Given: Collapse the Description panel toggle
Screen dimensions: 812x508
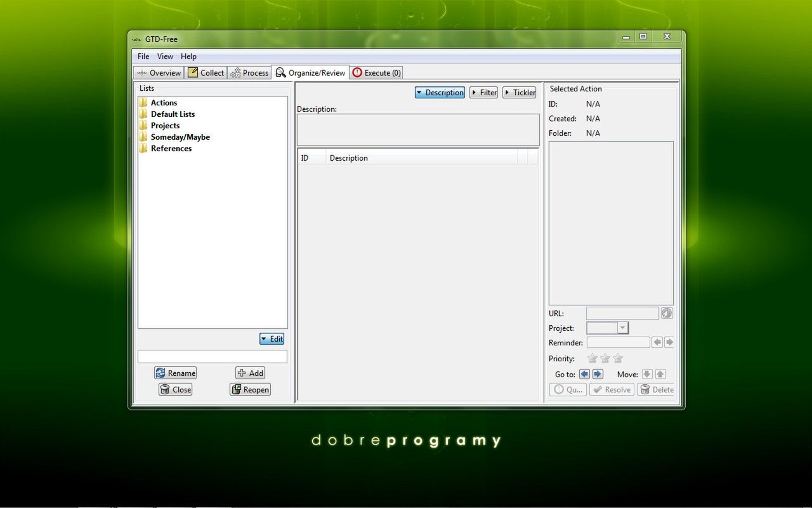Looking at the screenshot, I should (x=440, y=93).
